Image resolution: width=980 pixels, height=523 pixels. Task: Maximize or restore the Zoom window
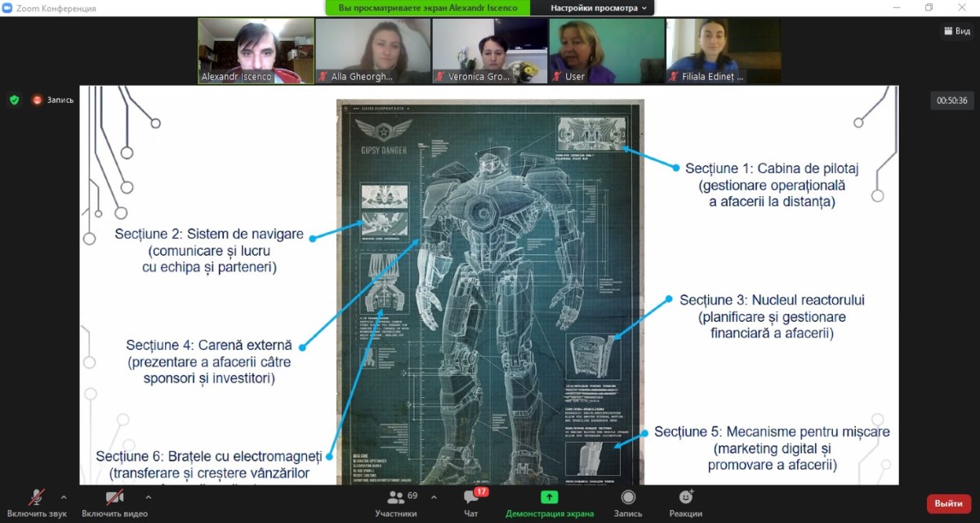click(929, 8)
